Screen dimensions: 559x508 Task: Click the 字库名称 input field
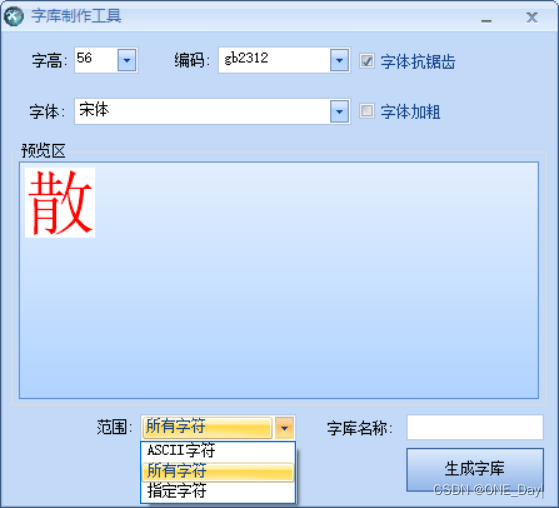[x=475, y=427]
